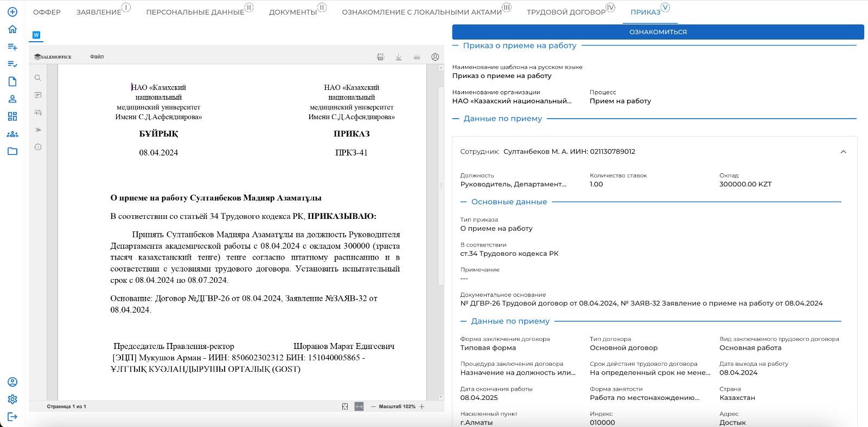Collapse the Султанбеков М. А. employee section
Image resolution: width=868 pixels, height=427 pixels.
pyautogui.click(x=843, y=152)
